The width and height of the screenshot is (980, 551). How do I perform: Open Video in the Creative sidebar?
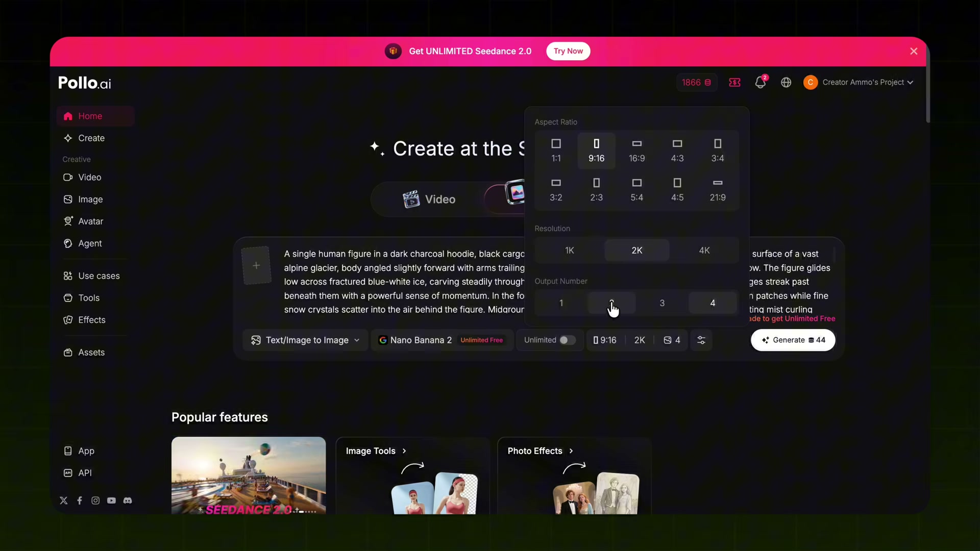(x=95, y=178)
